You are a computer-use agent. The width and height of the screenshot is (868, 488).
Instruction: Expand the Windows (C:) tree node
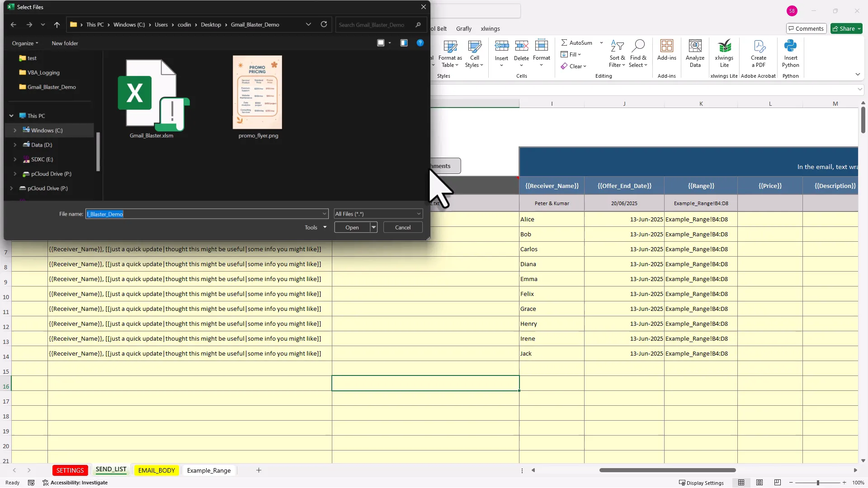tap(14, 130)
